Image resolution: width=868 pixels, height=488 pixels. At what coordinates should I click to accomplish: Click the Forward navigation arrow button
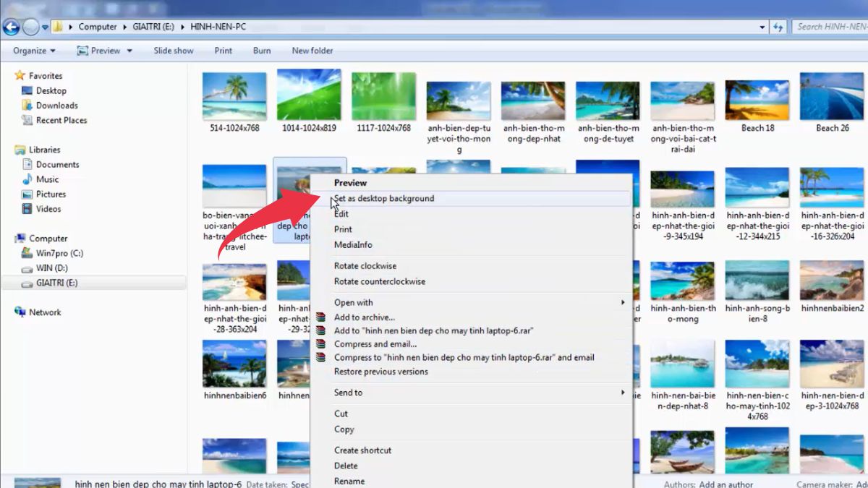tap(30, 27)
